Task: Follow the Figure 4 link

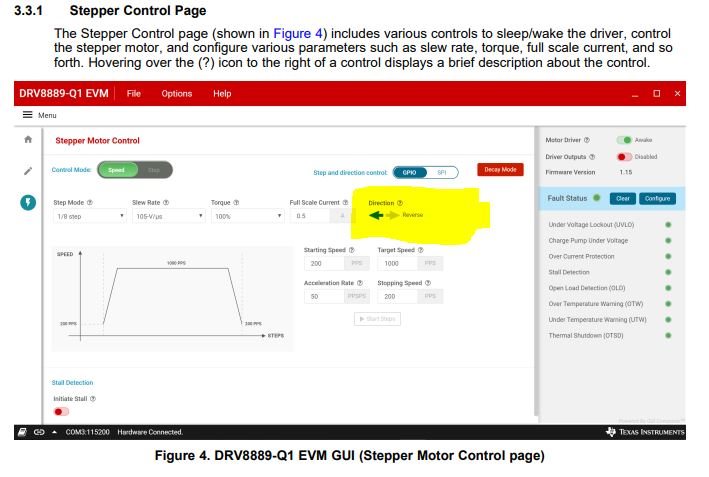Action: click(x=298, y=33)
